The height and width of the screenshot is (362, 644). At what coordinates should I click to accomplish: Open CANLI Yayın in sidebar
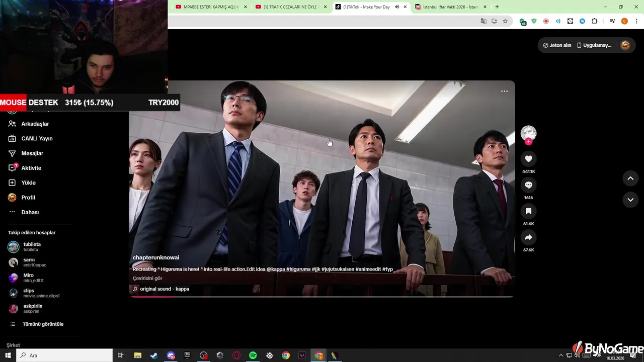tap(37, 138)
